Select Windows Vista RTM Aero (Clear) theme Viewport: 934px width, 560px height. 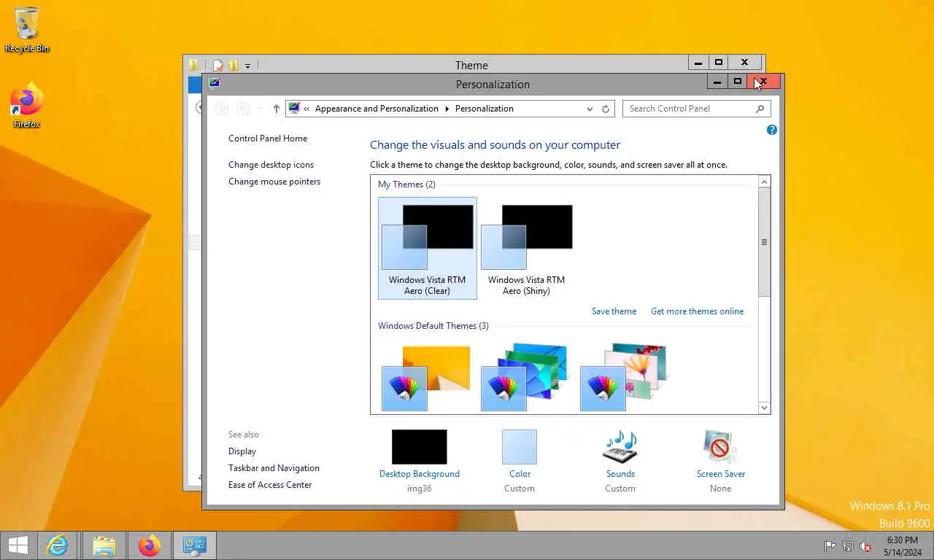pos(428,248)
